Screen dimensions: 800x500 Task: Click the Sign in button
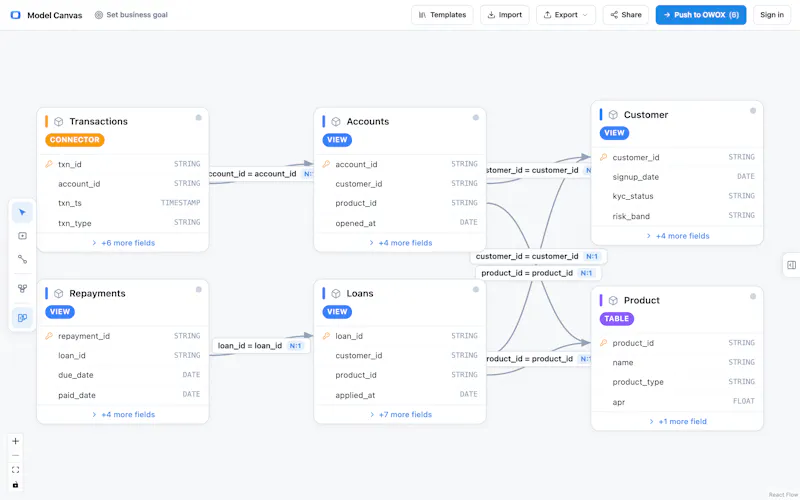(x=772, y=15)
